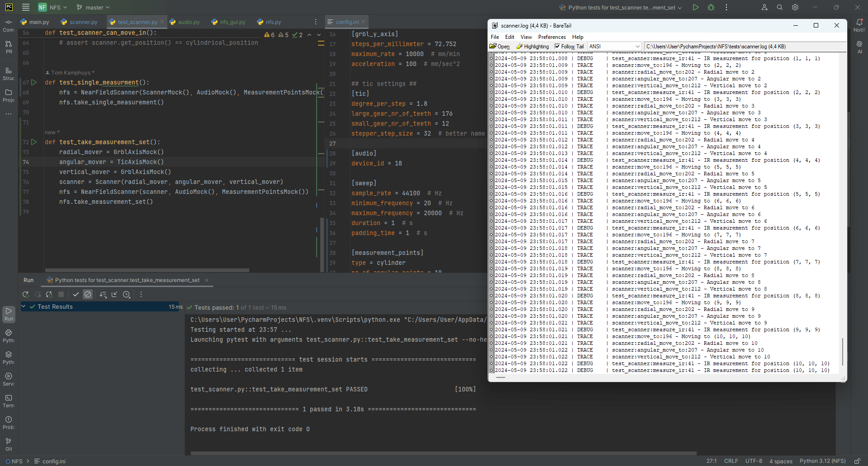Image resolution: width=868 pixels, height=466 pixels.
Task: Open Search Everywhere magnifier
Action: point(780,7)
